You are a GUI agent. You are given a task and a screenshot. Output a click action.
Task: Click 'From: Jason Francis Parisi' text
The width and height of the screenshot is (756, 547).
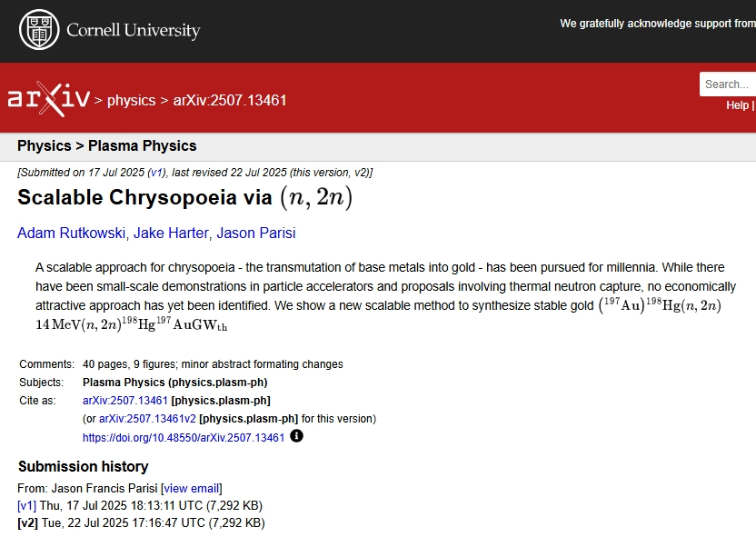pyautogui.click(x=87, y=488)
